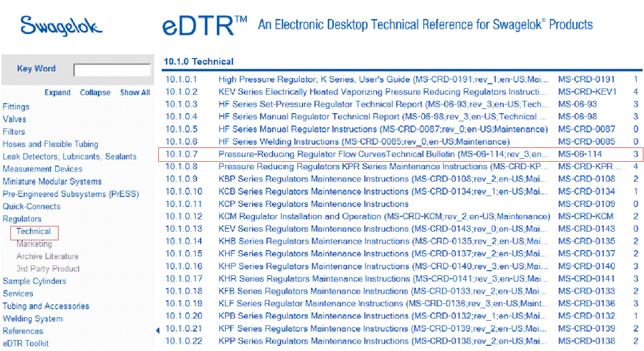Click the small left arrow beside References
Image resolution: width=644 pixels, height=351 pixels.
[157, 331]
